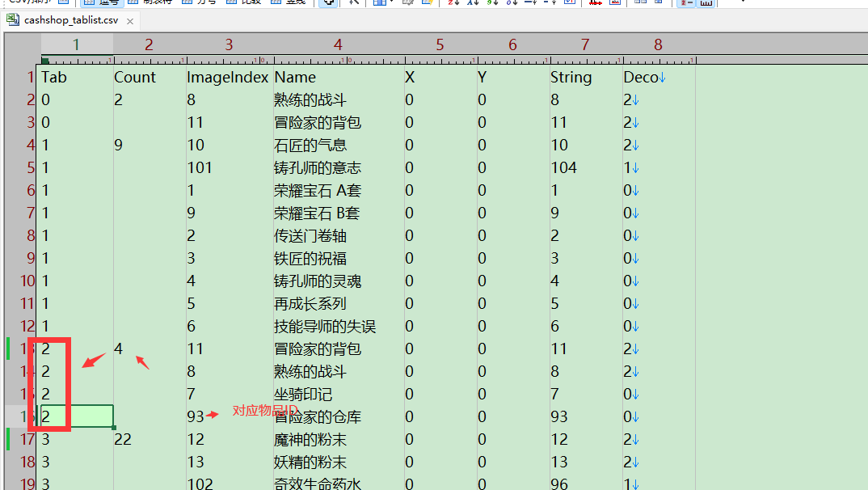
Task: Toggle the 分号 semicolon delimiter button
Action: pos(199,2)
